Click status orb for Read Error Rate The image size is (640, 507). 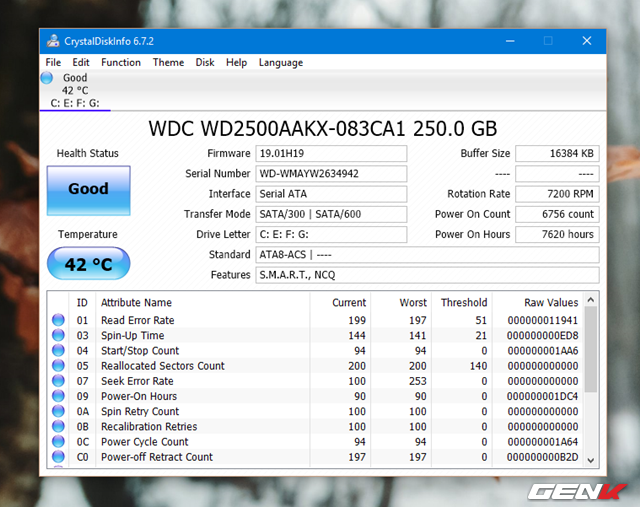pyautogui.click(x=58, y=320)
